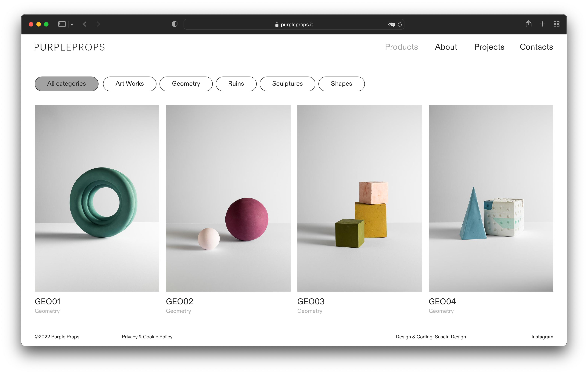
Task: Open a new tab with the plus icon
Action: pos(542,24)
